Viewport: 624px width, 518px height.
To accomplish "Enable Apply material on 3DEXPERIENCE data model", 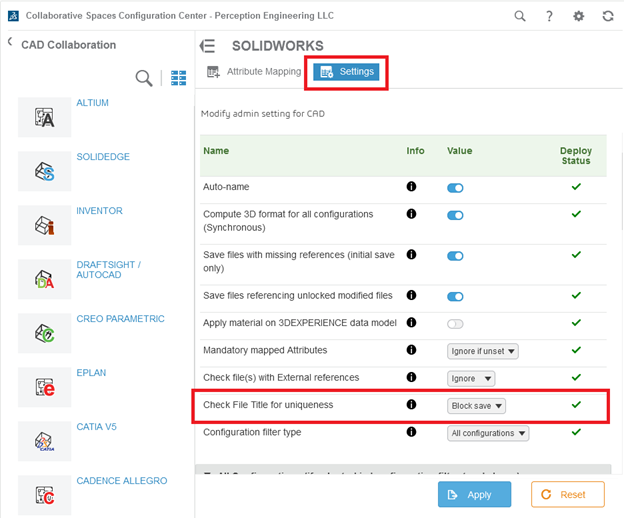I will click(x=455, y=324).
